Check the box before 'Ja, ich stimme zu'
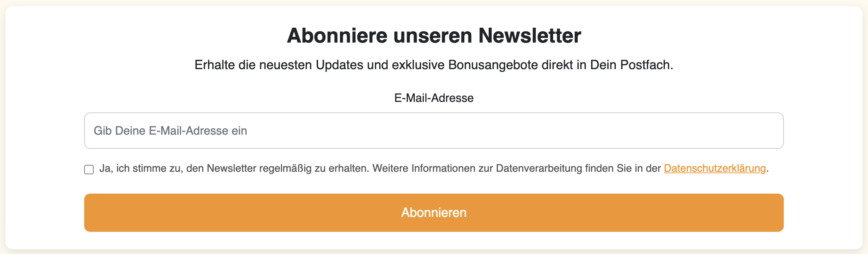This screenshot has width=868, height=254. [89, 170]
